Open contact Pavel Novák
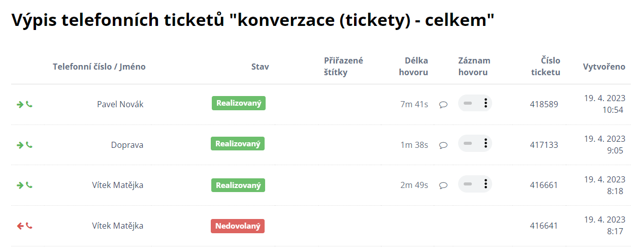The image size is (644, 251). click(x=120, y=104)
